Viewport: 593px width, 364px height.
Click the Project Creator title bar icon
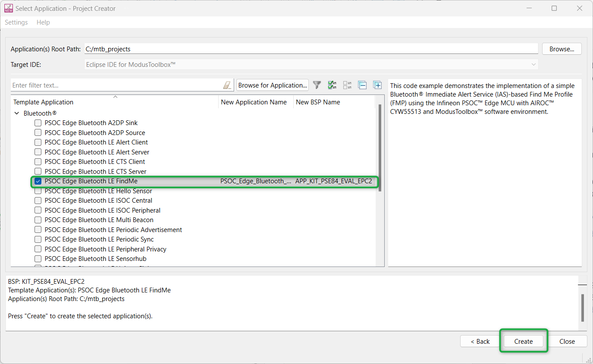tap(8, 8)
